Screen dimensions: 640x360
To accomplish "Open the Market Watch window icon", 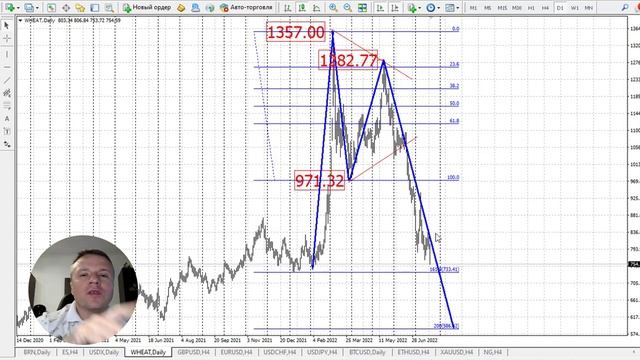I will (x=51, y=7).
